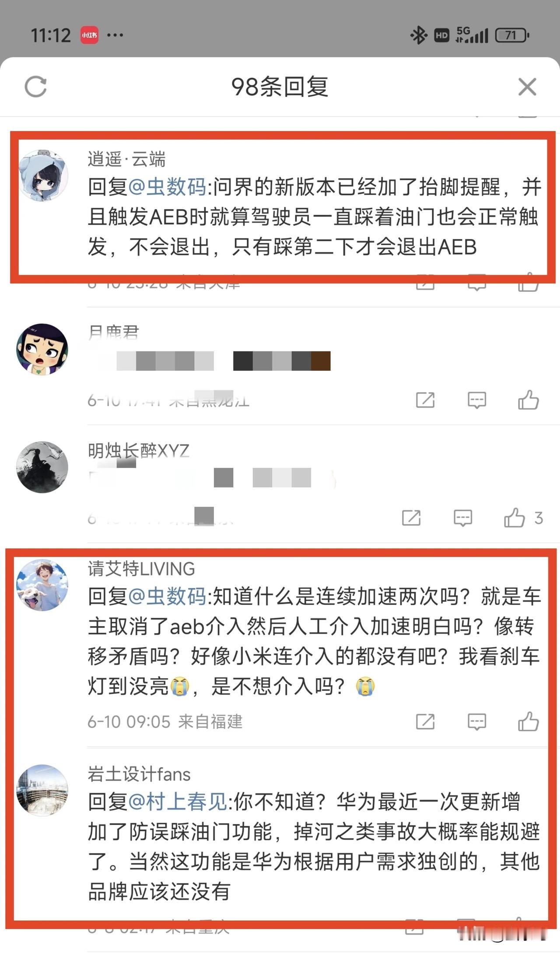Share 月鹿君's comment using forward icon
Image resolution: width=560 pixels, height=954 pixels.
(x=425, y=400)
